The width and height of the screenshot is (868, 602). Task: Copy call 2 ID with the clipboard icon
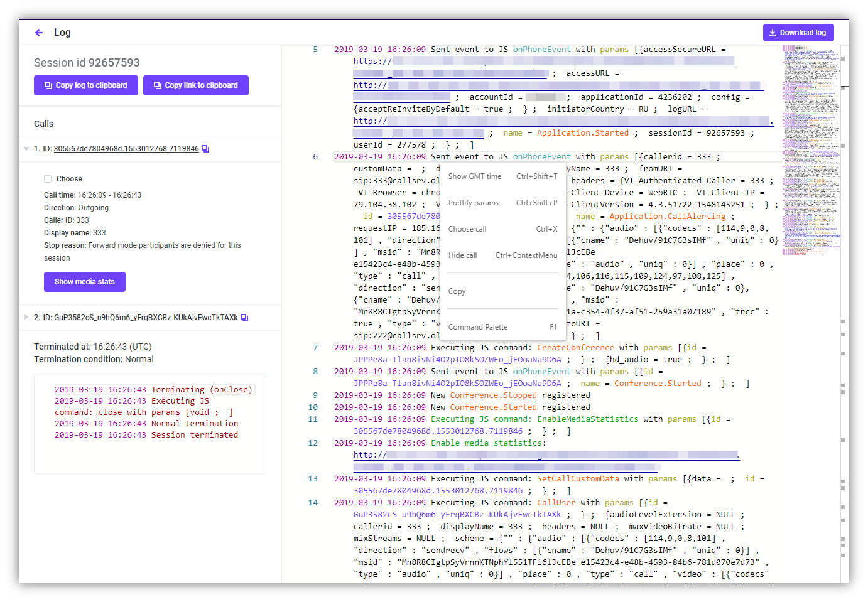click(x=244, y=318)
